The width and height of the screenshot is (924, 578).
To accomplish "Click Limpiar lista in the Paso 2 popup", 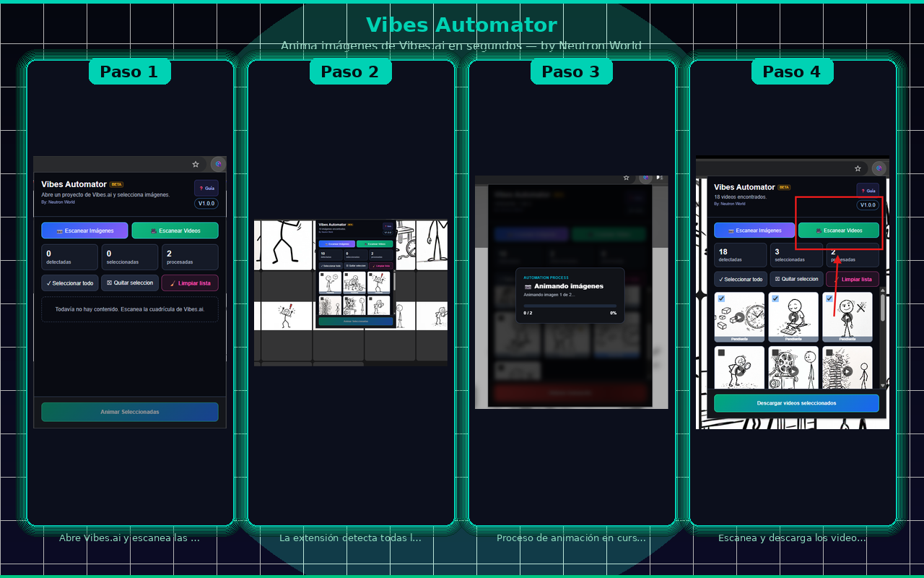I will tap(381, 266).
